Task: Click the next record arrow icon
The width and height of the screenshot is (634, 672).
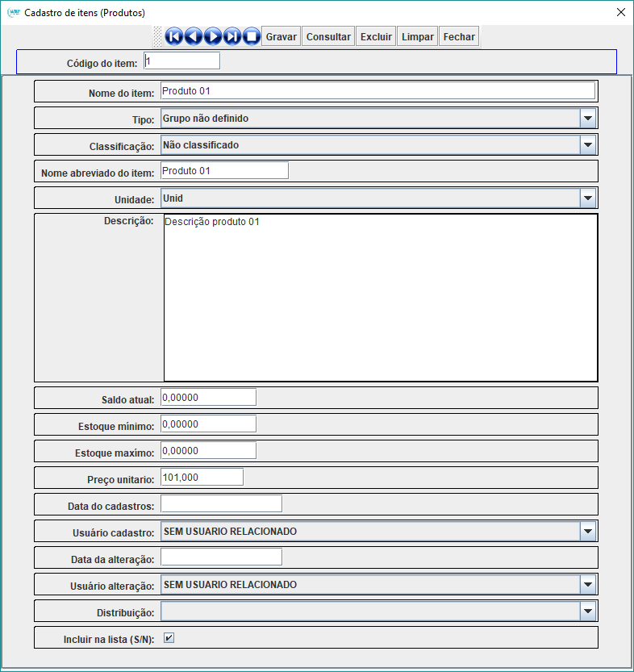Action: click(213, 36)
